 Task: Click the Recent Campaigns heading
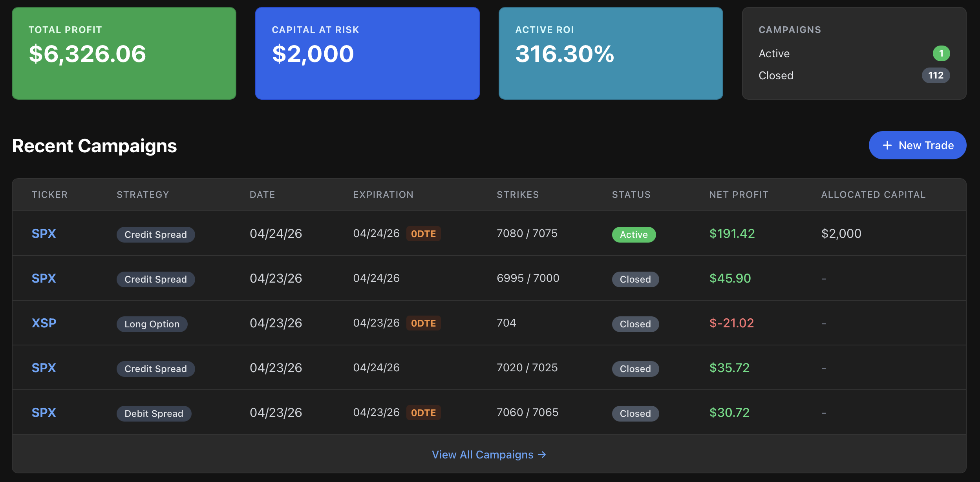94,146
